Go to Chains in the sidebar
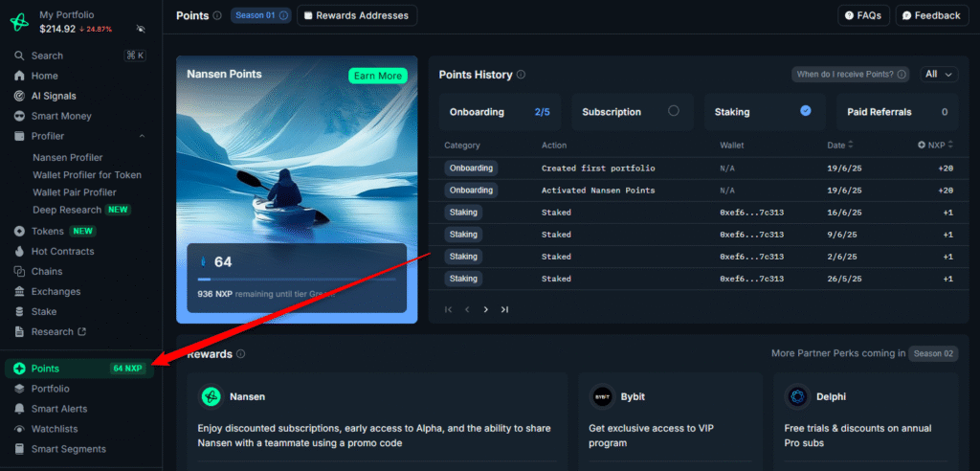980x471 pixels. coord(49,272)
